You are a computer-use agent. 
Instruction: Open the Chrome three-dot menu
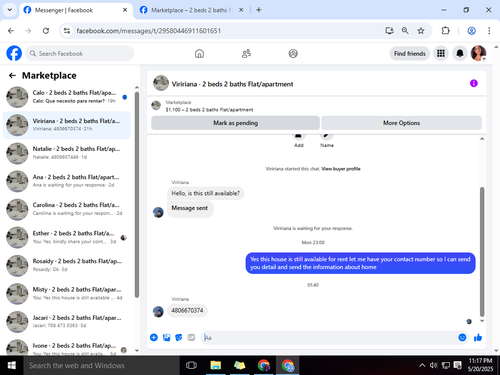click(489, 31)
